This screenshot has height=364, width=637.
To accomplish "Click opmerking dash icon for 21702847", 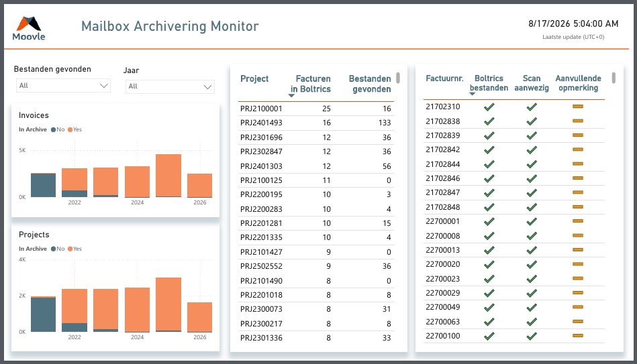I will [x=578, y=193].
